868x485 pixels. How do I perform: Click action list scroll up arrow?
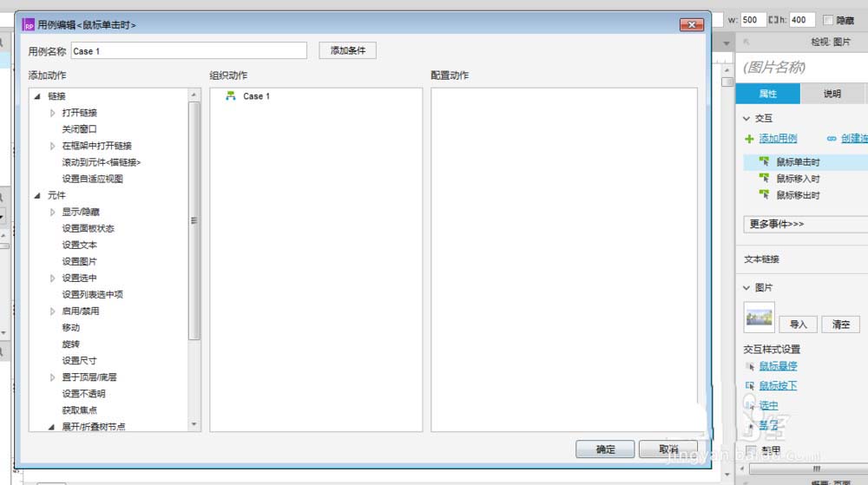pyautogui.click(x=194, y=95)
